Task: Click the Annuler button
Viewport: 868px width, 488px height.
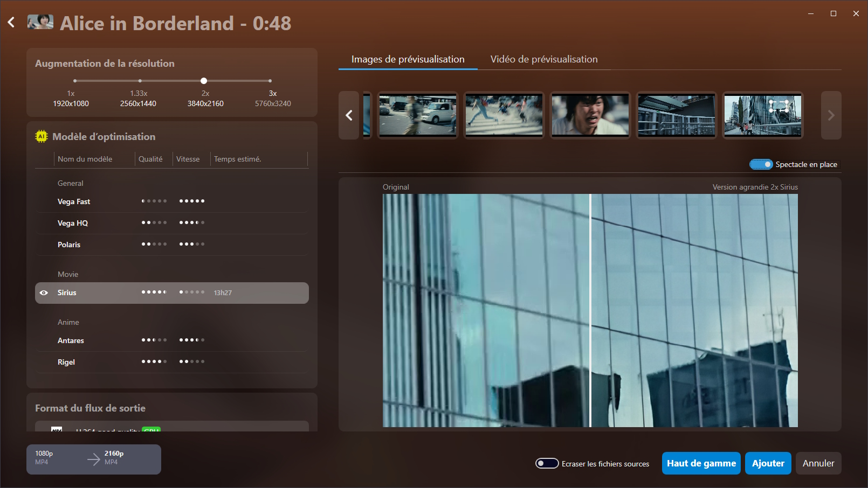Action: [818, 463]
